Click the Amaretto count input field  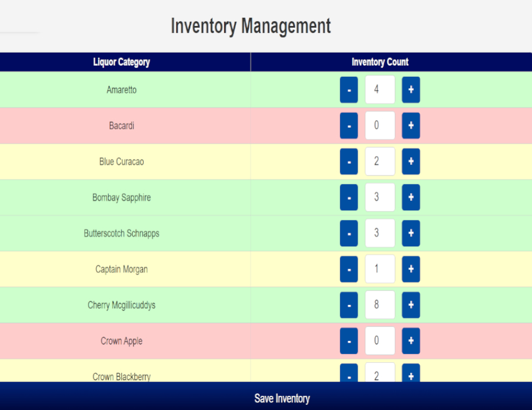[379, 90]
